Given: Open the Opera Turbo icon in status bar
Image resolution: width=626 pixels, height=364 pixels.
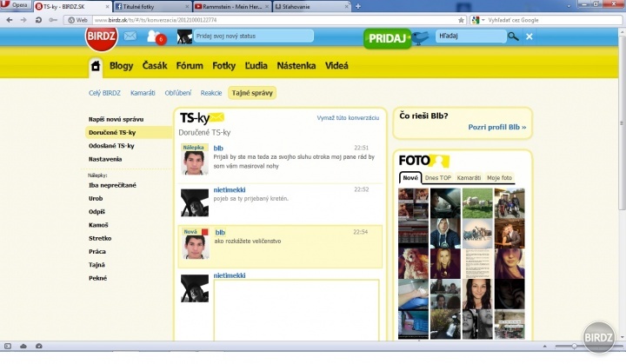Looking at the screenshot, I should click(x=39, y=346).
